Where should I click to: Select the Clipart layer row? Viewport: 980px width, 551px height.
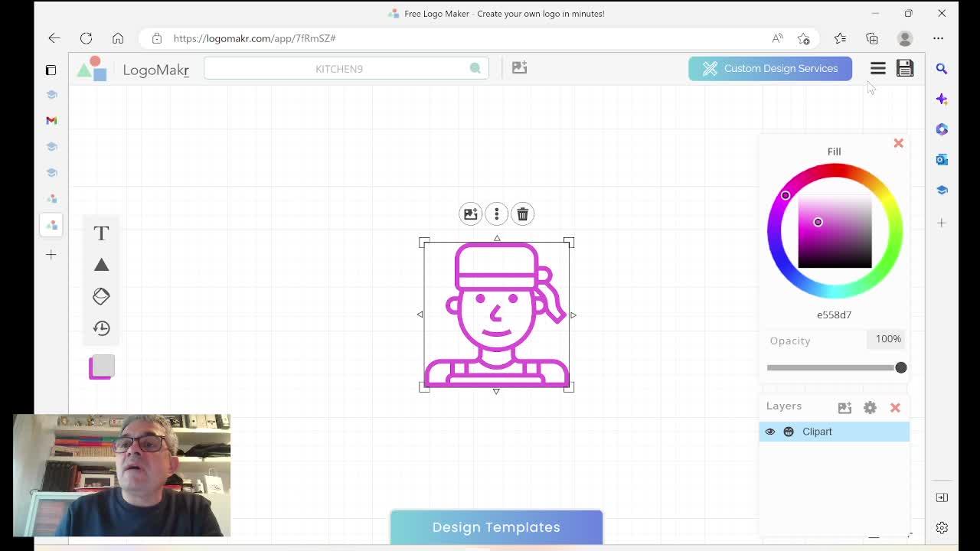tap(835, 432)
